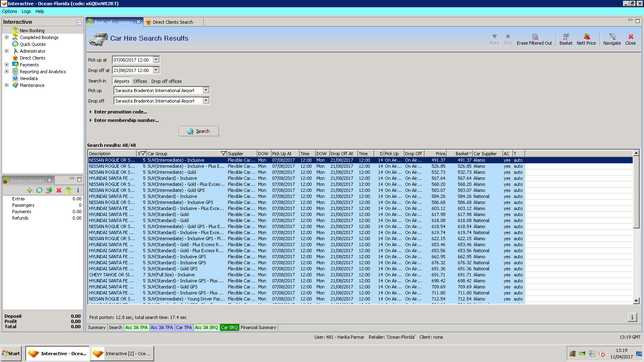Expand Enter promotion code section

[x=120, y=112]
